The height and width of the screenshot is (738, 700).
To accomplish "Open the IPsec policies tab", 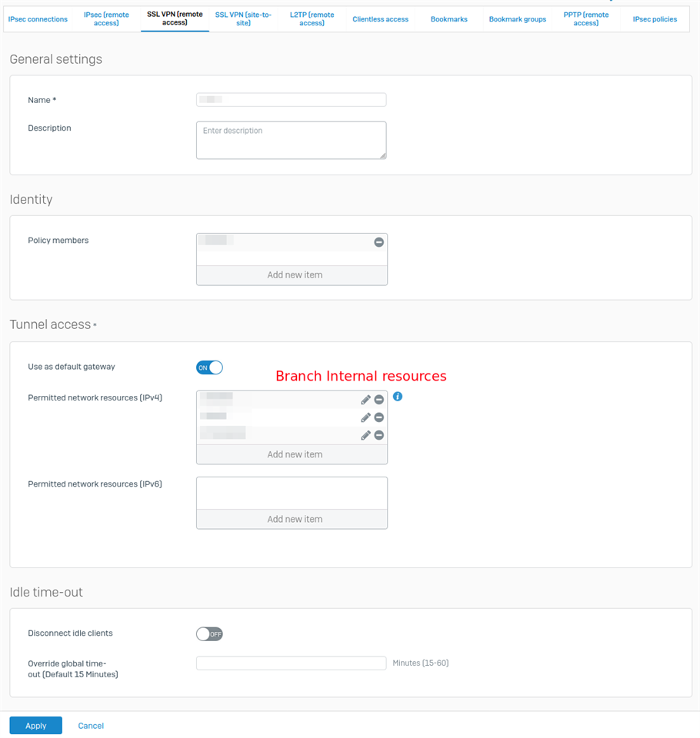I will pos(655,19).
